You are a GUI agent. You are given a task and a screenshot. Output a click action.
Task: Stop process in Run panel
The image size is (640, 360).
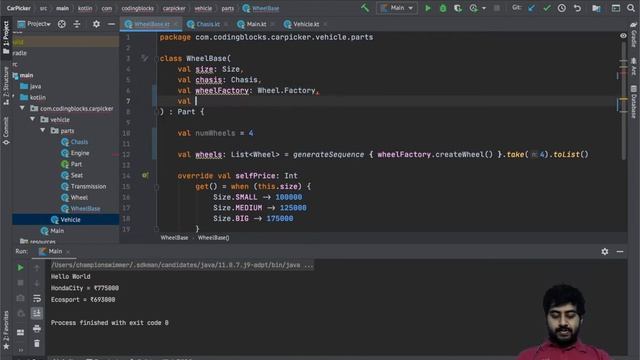[20, 282]
